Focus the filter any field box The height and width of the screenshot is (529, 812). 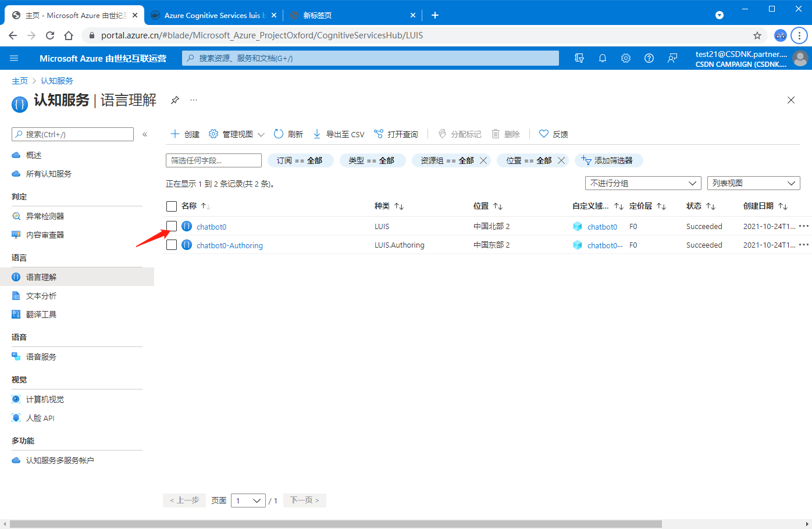213,160
